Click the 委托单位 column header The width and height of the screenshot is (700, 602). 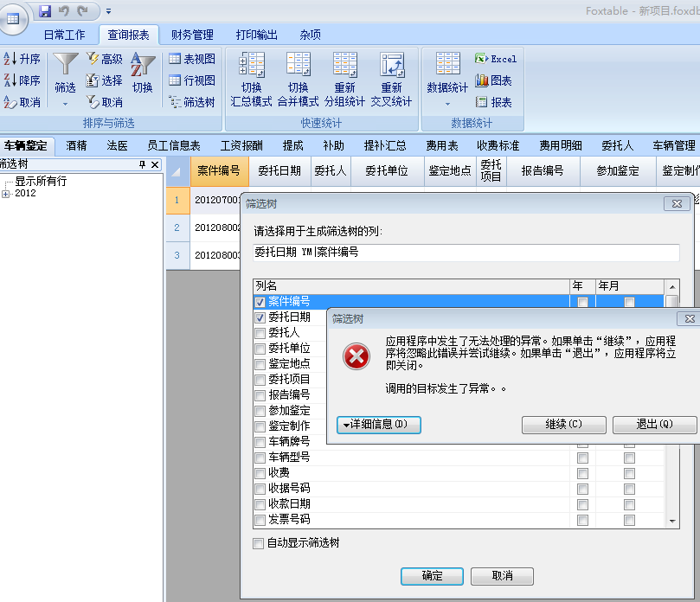click(387, 171)
